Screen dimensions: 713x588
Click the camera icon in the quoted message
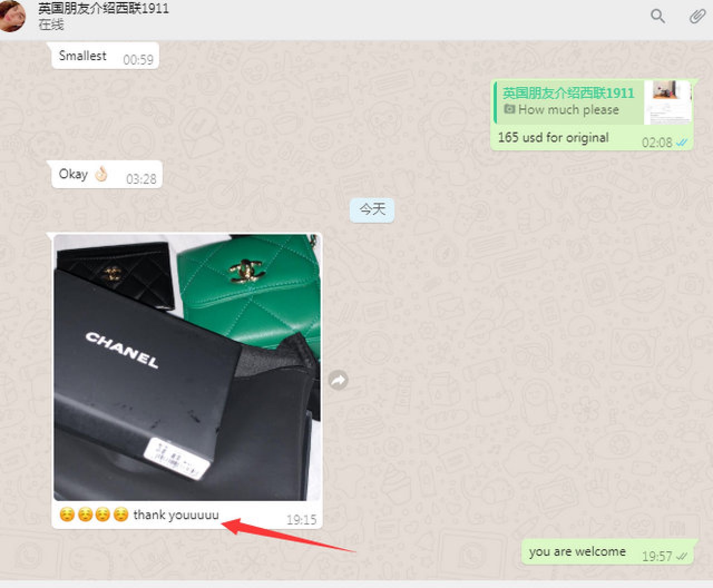(509, 109)
